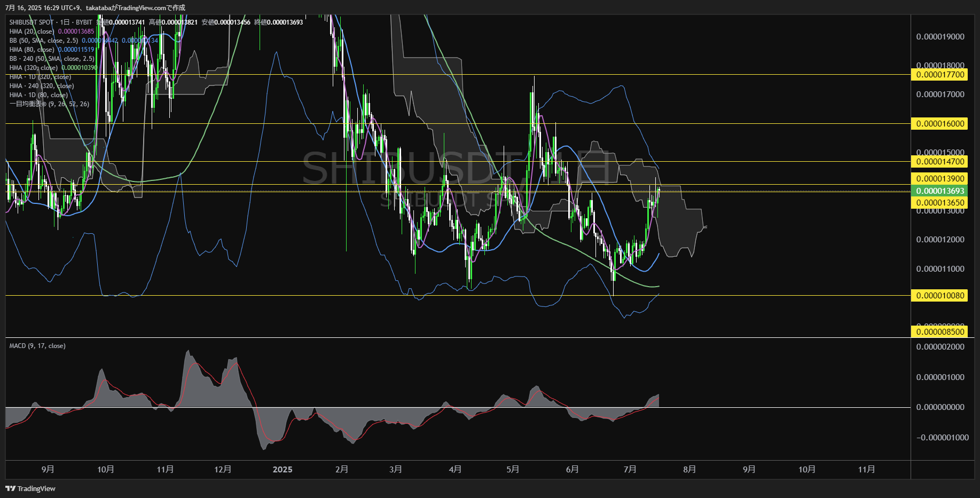Click the HMA (80, close) legend row
The height and width of the screenshot is (498, 980).
pos(52,50)
